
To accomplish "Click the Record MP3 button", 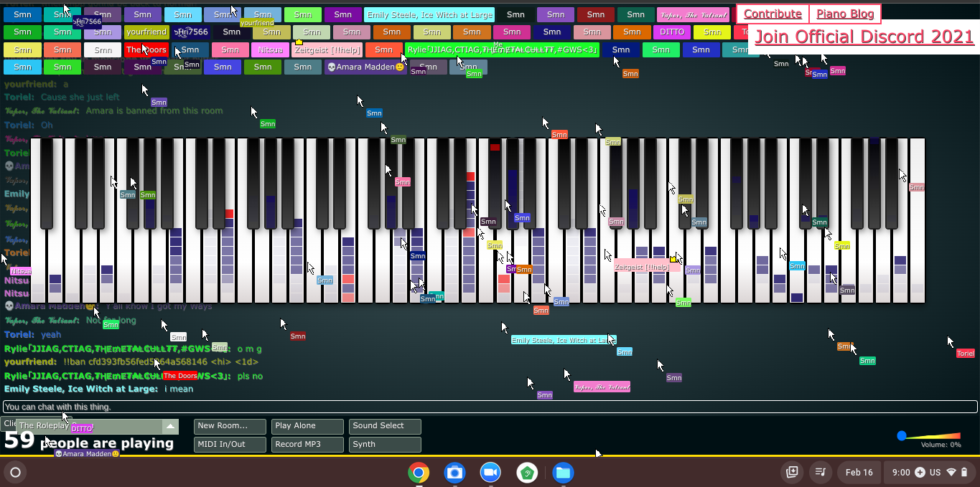I will (x=307, y=445).
